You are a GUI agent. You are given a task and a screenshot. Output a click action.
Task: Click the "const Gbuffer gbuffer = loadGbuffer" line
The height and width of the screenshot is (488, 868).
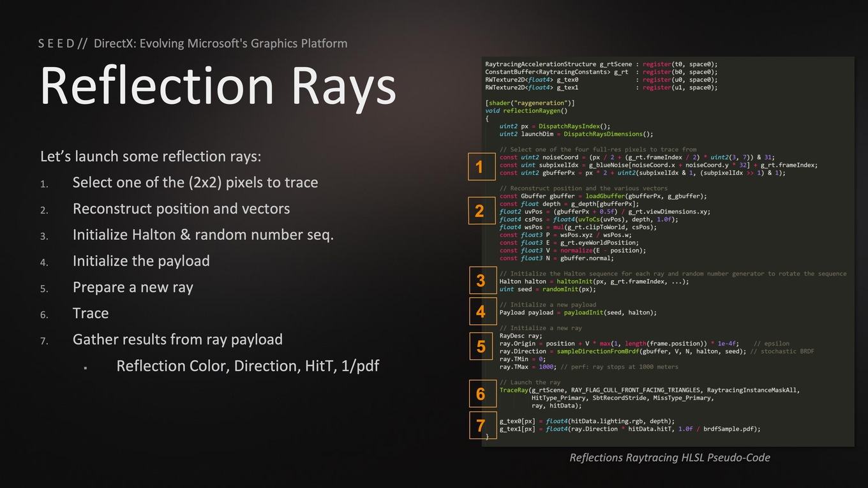[x=603, y=196]
